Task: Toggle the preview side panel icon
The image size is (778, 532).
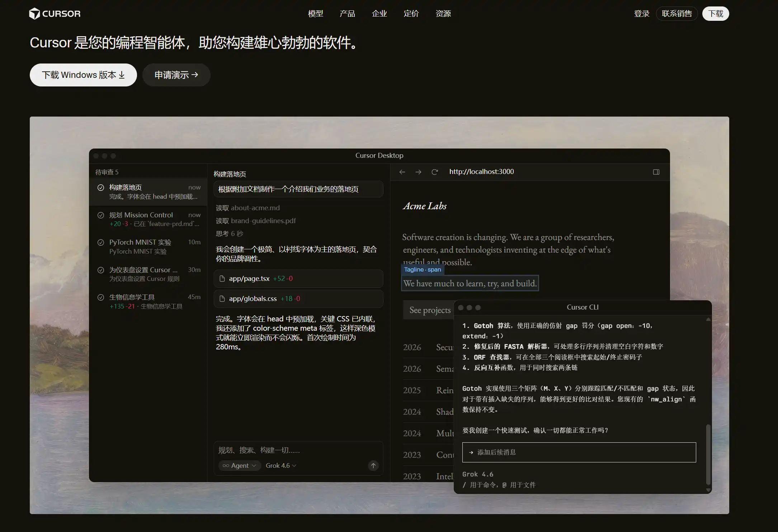Action: click(656, 172)
